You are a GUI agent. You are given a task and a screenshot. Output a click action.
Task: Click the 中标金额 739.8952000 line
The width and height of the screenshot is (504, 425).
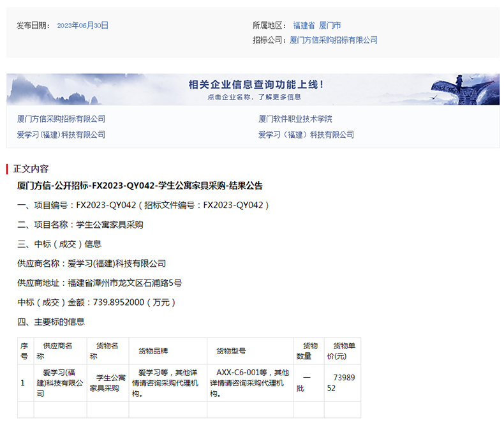pos(96,302)
